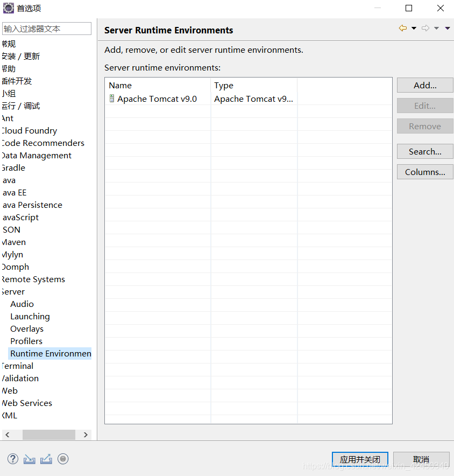Select Profilers under Server
The image size is (454, 476).
pos(26,341)
